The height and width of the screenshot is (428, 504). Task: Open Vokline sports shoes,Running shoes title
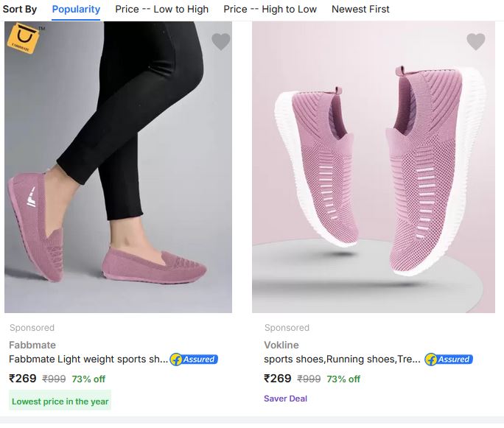click(x=343, y=359)
